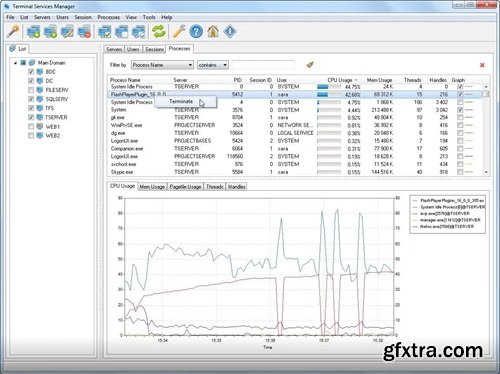
Task: Click the filter text input field
Action: [263, 65]
